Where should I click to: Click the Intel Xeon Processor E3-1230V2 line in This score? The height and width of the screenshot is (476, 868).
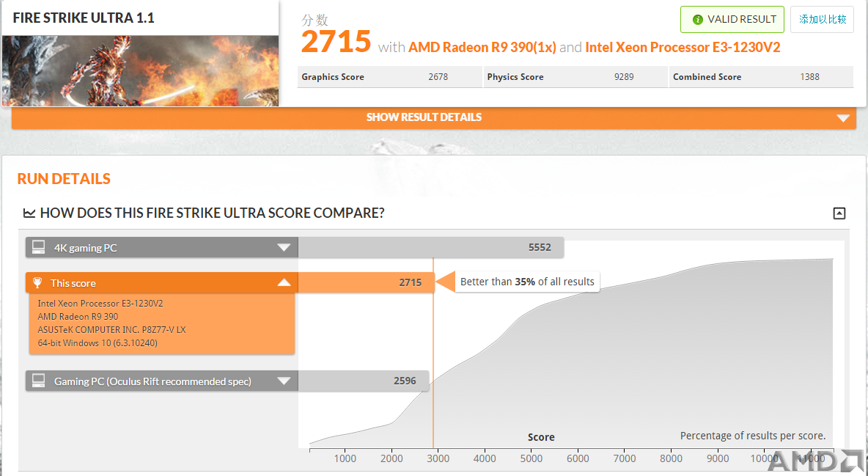coord(100,303)
